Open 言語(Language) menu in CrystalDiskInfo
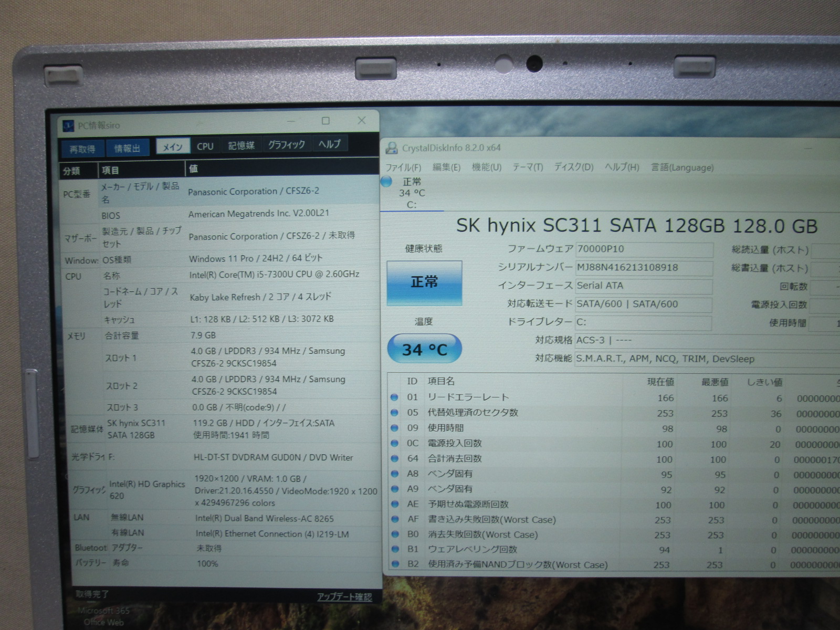This screenshot has height=630, width=840. 682,167
